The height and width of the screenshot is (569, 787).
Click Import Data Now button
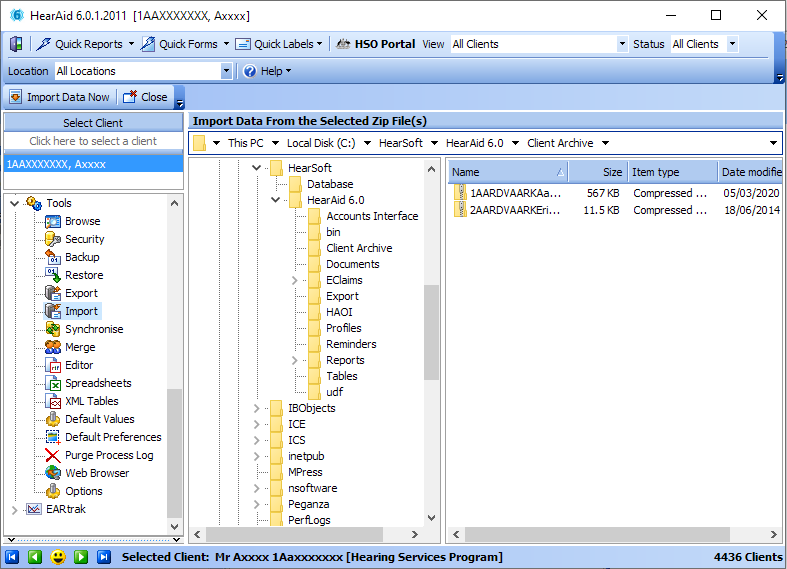pyautogui.click(x=60, y=97)
